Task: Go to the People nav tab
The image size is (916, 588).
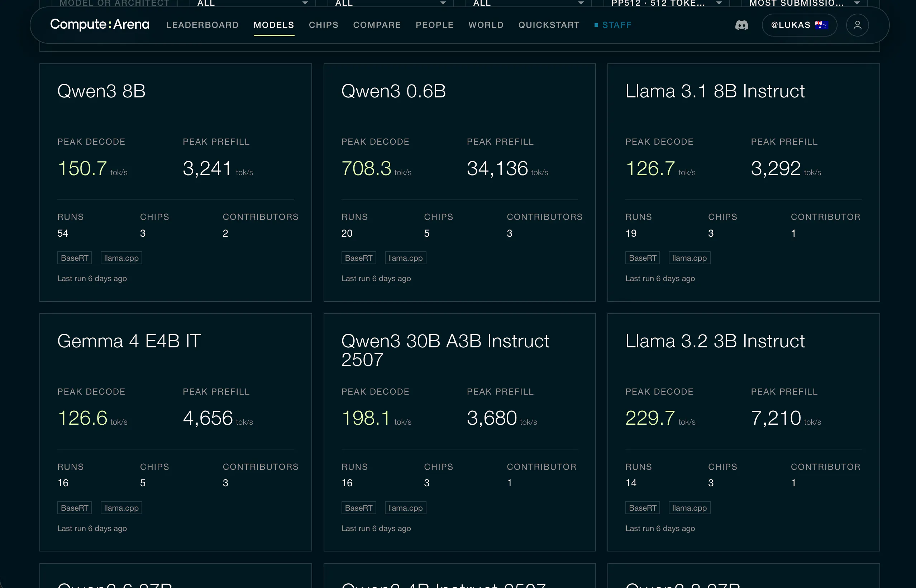Action: [x=435, y=25]
